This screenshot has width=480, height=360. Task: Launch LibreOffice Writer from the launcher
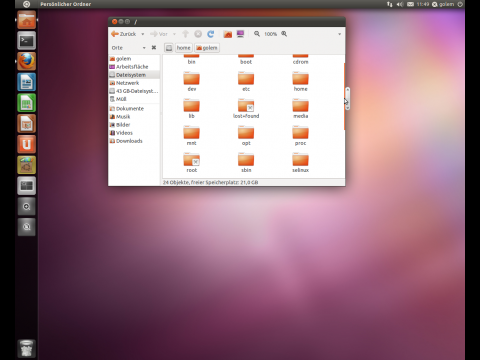pyautogui.click(x=27, y=82)
